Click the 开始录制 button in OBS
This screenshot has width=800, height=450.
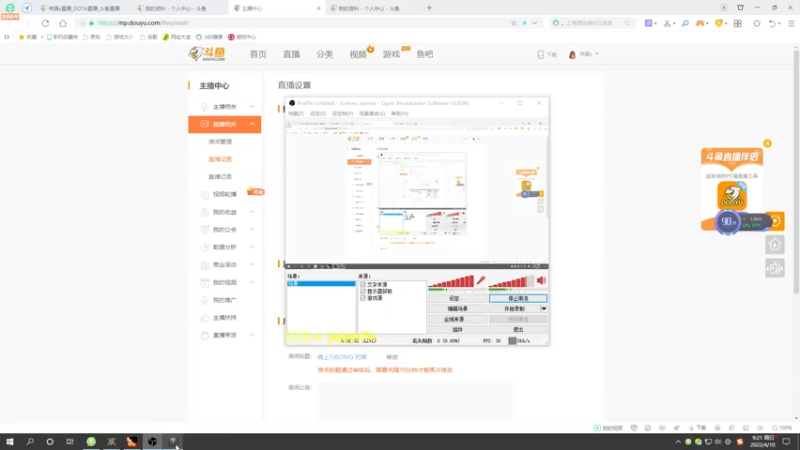pyautogui.click(x=514, y=309)
